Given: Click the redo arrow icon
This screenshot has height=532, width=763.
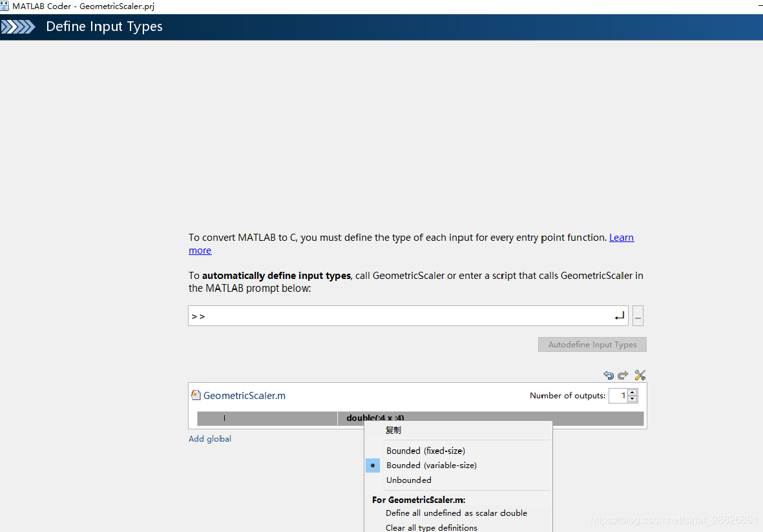Looking at the screenshot, I should [623, 375].
